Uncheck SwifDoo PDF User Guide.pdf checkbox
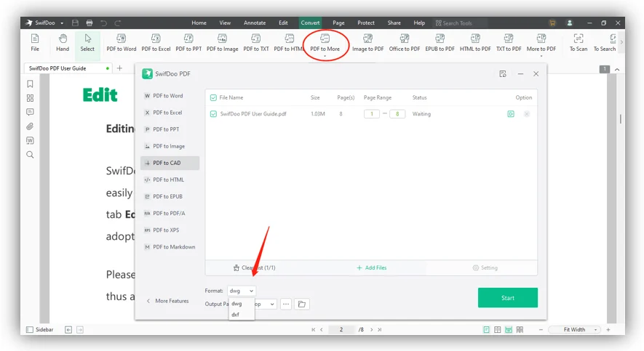 pos(213,114)
